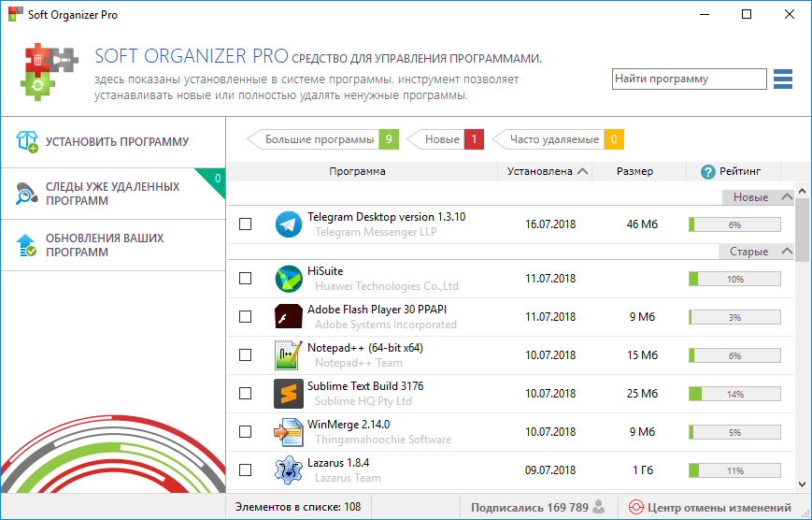Click the green 9 badge count
The image size is (812, 520).
(x=389, y=139)
